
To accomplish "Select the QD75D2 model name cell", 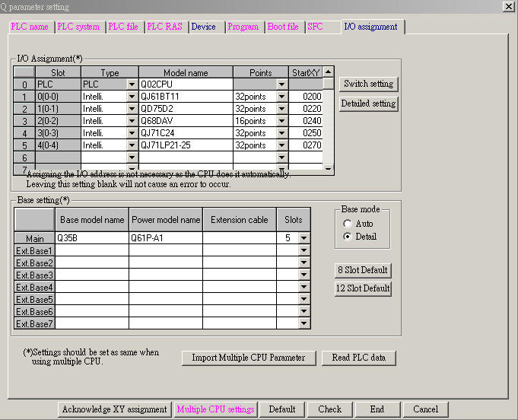I will point(185,109).
